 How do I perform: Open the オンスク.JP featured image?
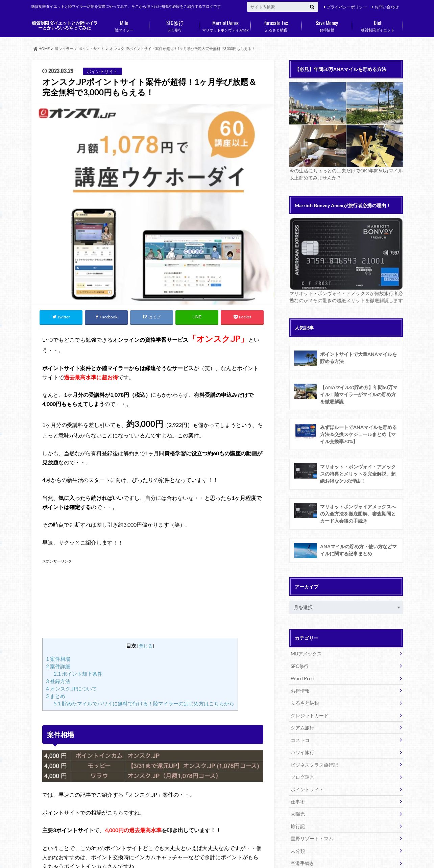point(153,204)
